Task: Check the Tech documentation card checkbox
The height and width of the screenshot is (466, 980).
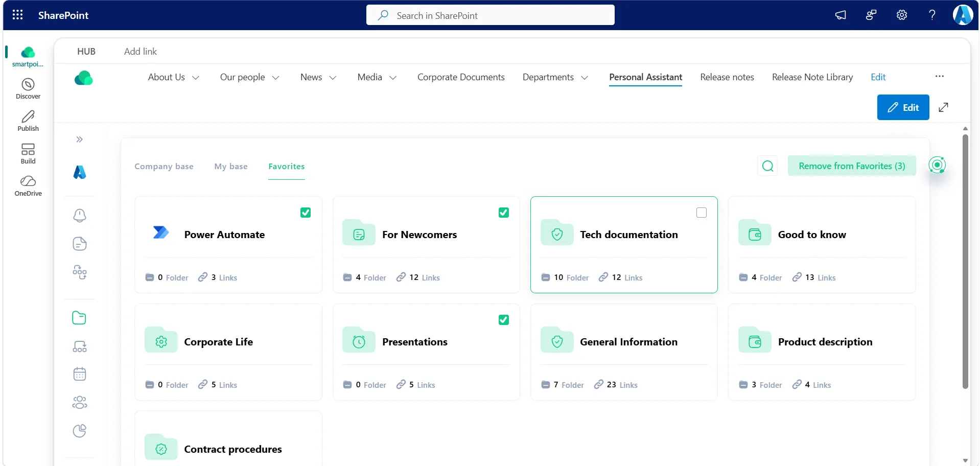Action: click(702, 213)
